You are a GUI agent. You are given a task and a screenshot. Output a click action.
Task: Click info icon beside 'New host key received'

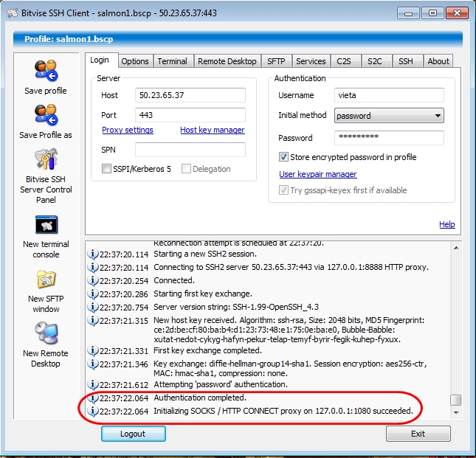pos(92,320)
